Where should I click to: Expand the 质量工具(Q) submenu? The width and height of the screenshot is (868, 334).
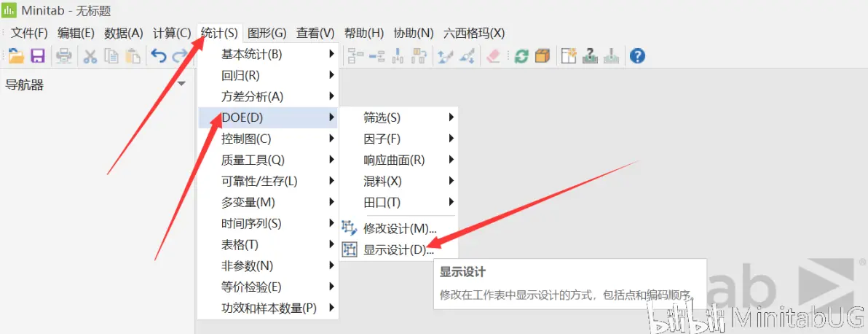pos(267,160)
